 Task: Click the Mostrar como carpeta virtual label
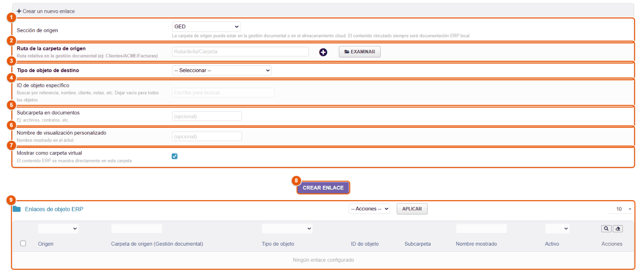tap(50, 153)
